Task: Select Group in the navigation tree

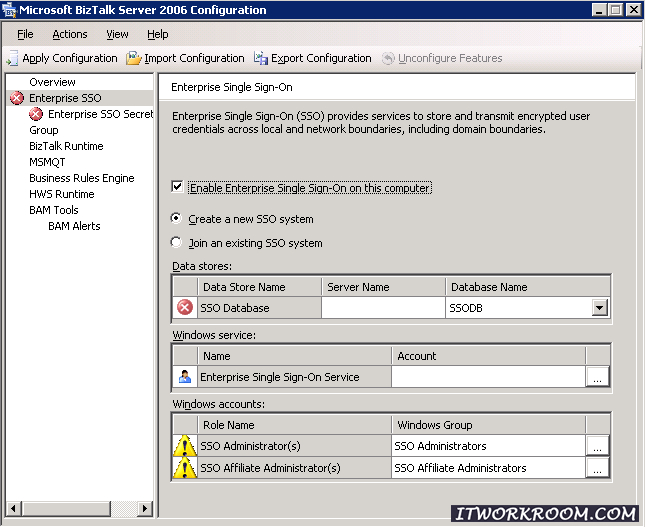Action: (x=44, y=130)
